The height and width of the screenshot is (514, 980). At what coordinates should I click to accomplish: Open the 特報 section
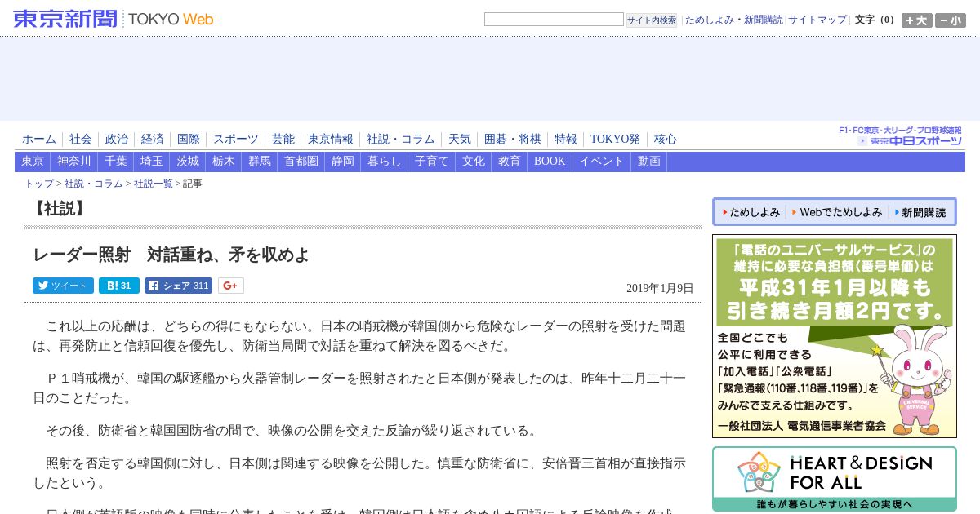(566, 140)
